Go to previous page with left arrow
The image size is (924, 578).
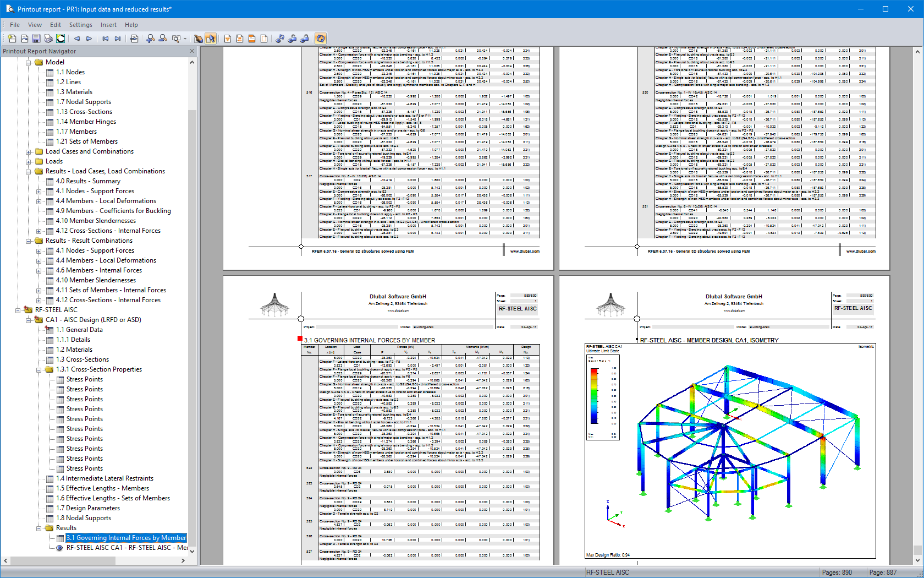point(77,39)
